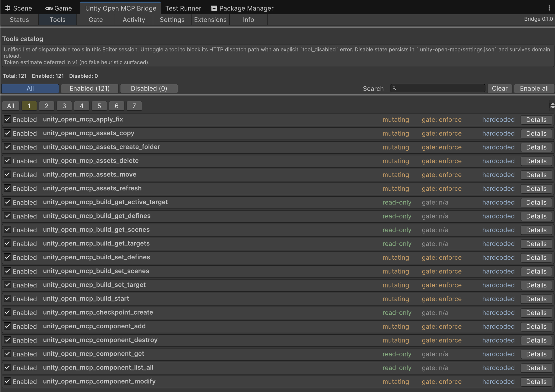The image size is (555, 392).
Task: Open the Extensions sub-tab
Action: [x=210, y=20]
